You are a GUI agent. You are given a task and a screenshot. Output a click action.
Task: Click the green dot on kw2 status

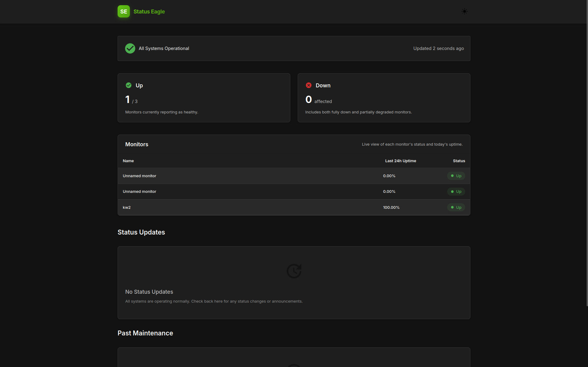(x=452, y=207)
